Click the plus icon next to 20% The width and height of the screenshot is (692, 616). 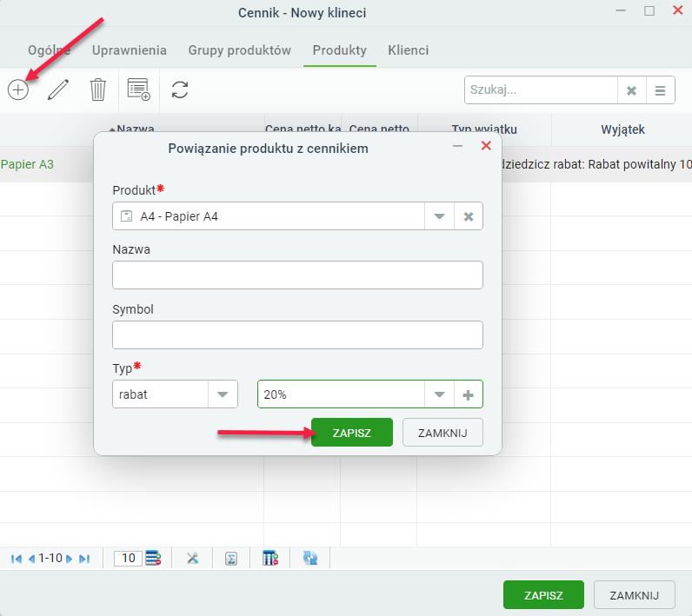[469, 394]
